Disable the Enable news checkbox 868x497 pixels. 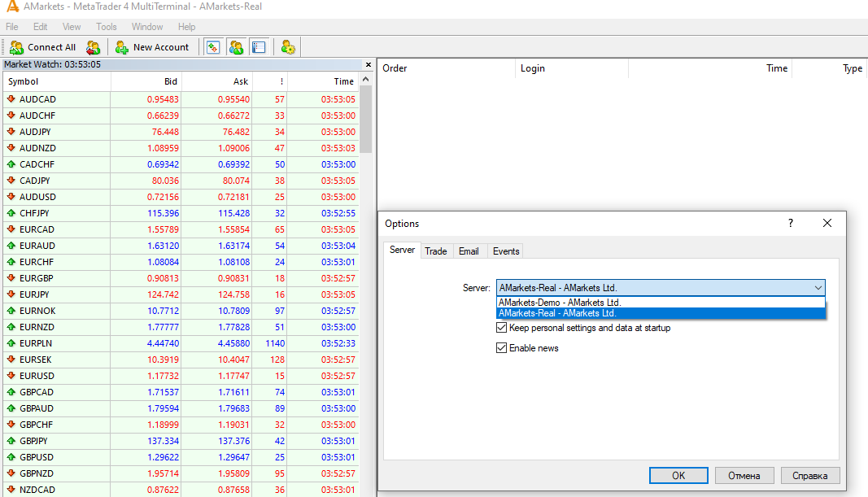(501, 348)
